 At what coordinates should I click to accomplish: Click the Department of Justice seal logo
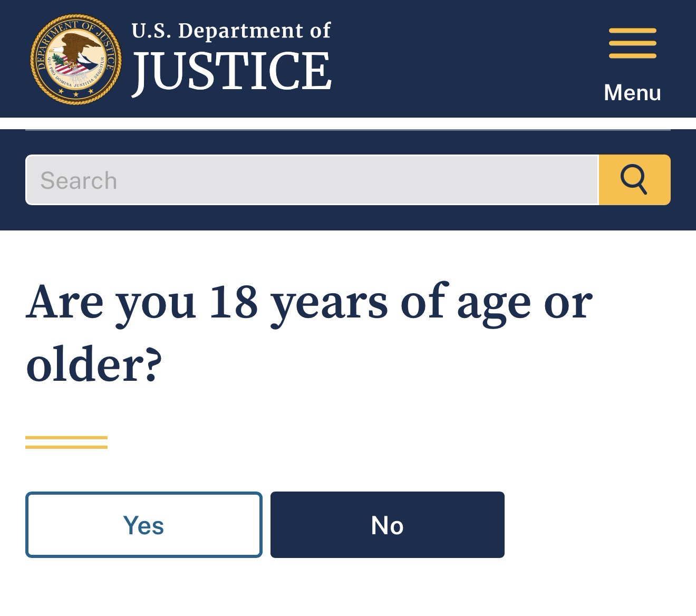coord(75,59)
